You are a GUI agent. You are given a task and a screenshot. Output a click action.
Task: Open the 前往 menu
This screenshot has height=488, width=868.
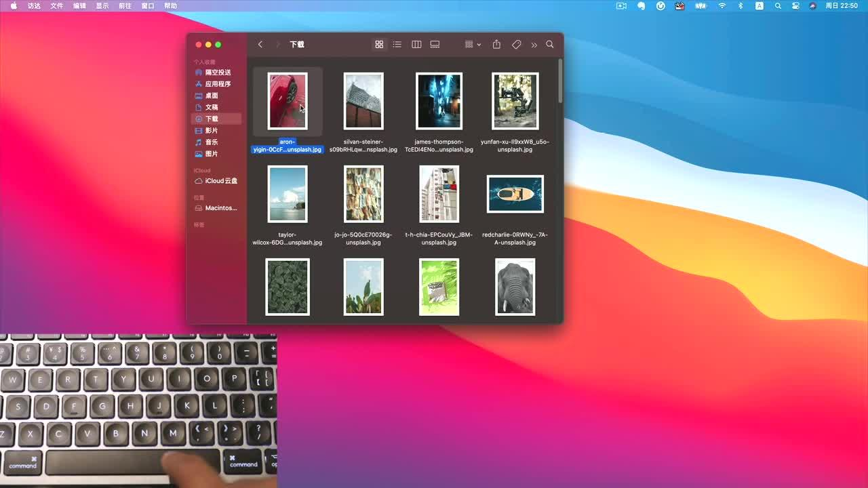125,5
